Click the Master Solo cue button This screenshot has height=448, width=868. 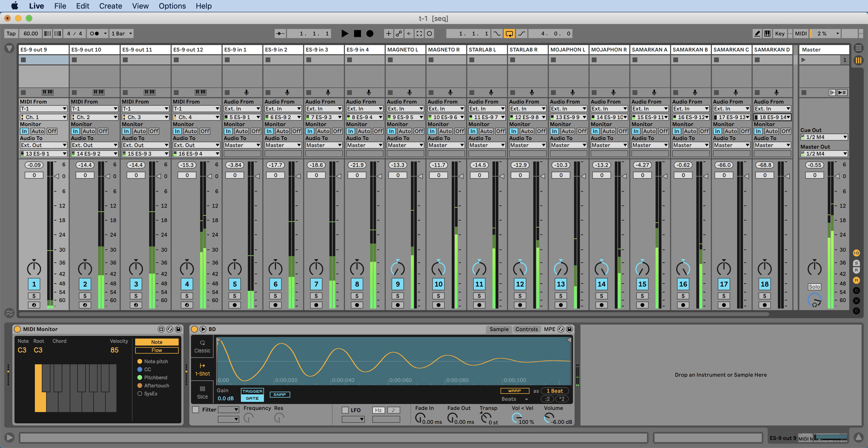[814, 287]
